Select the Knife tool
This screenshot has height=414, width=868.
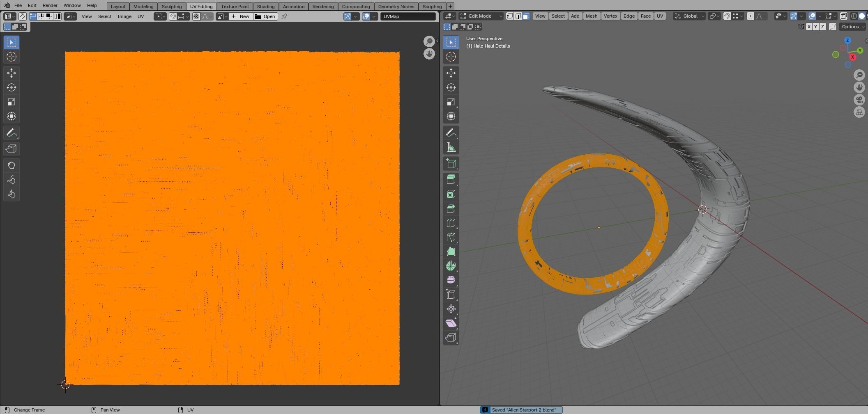point(451,237)
